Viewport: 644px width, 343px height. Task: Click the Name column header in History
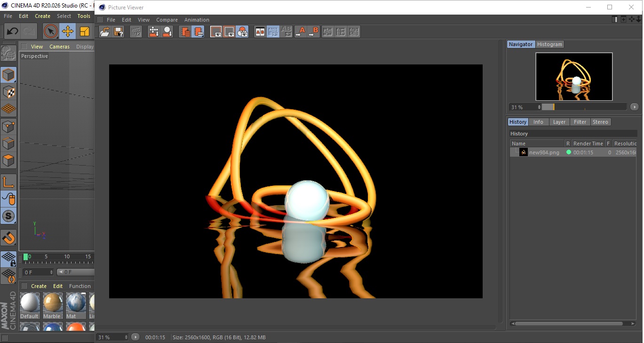point(537,144)
